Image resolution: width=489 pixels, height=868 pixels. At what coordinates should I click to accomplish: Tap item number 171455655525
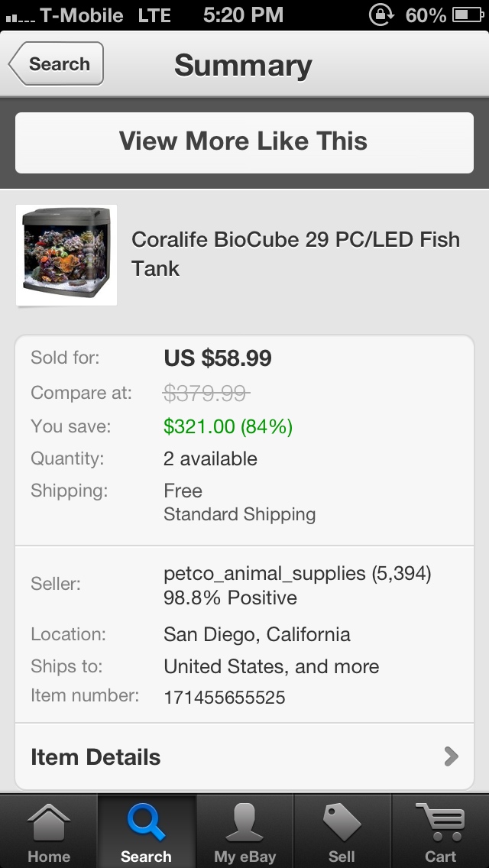pos(224,697)
